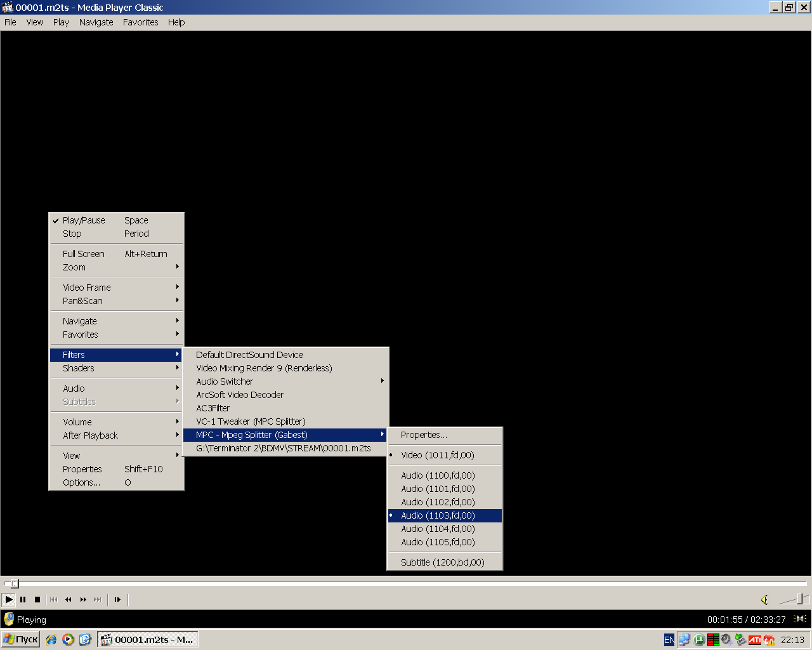Click the fast-forward (increase speed) icon
Viewport: 812px width, 650px height.
click(x=83, y=599)
